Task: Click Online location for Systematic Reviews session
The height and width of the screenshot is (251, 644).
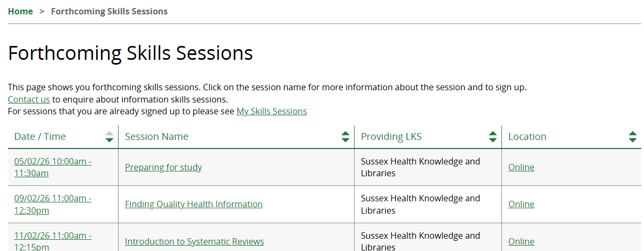Action: pos(521,241)
